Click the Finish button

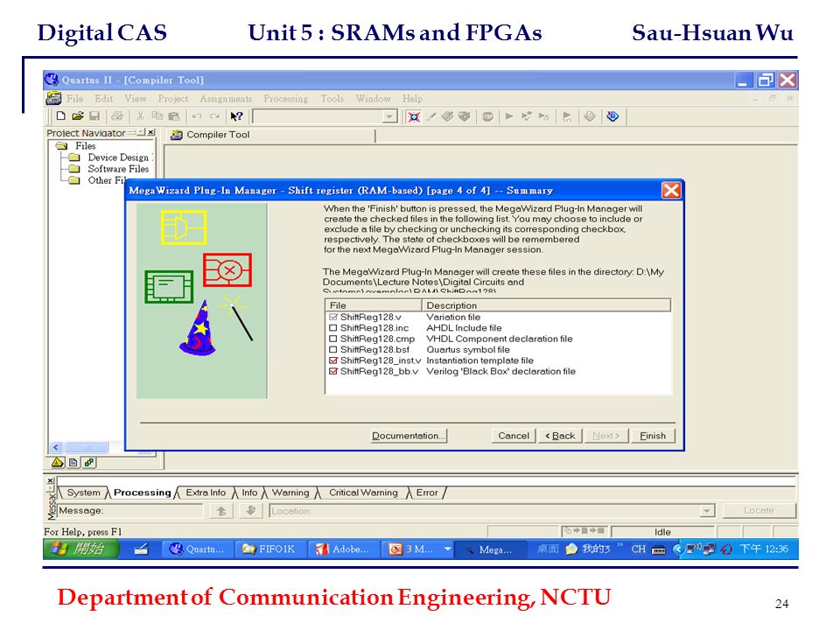click(x=653, y=436)
